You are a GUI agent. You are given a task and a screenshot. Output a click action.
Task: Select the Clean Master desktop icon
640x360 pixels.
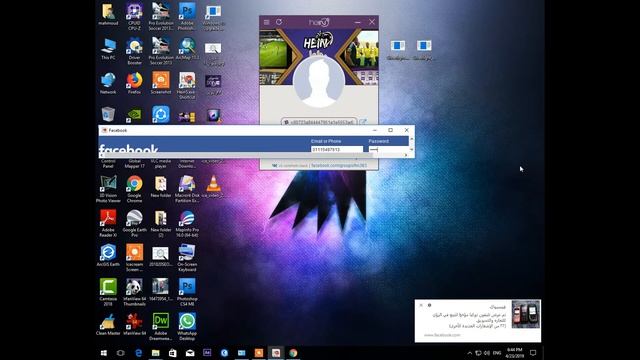coord(108,324)
